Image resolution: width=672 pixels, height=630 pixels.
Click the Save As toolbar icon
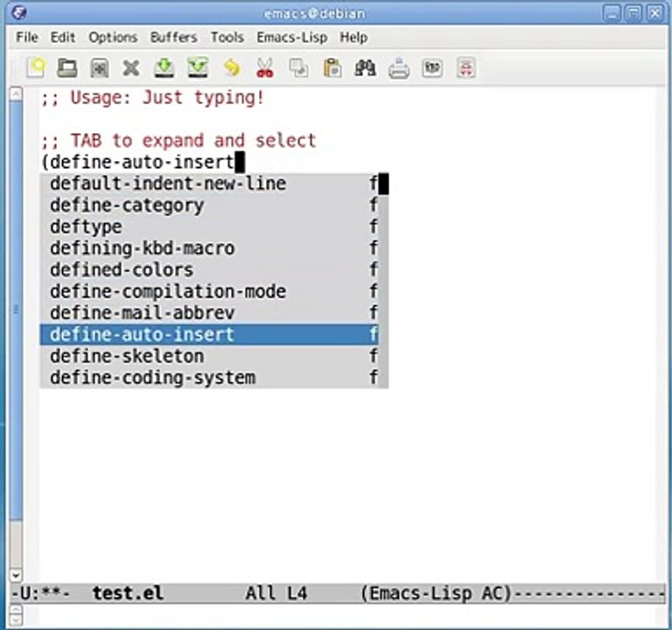coord(198,68)
